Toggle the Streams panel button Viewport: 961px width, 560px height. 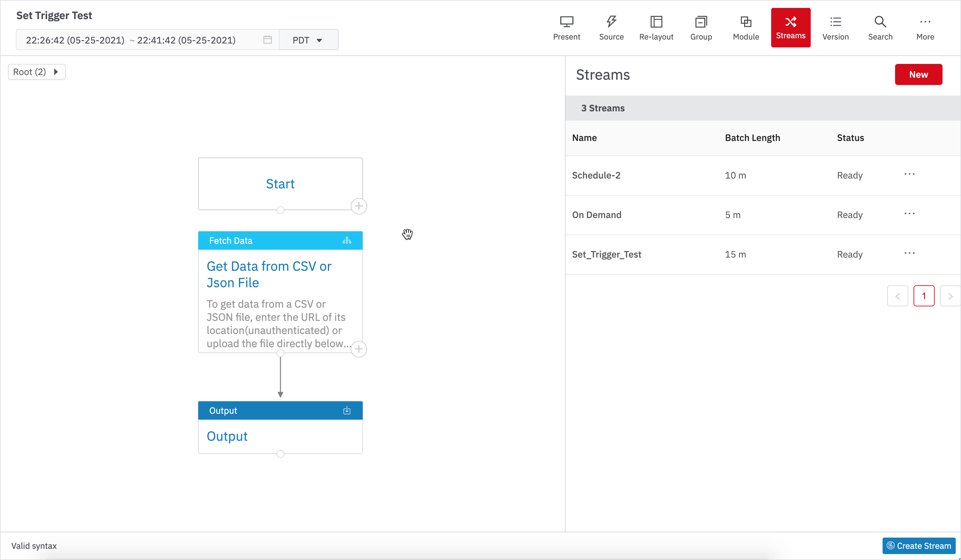coord(791,27)
